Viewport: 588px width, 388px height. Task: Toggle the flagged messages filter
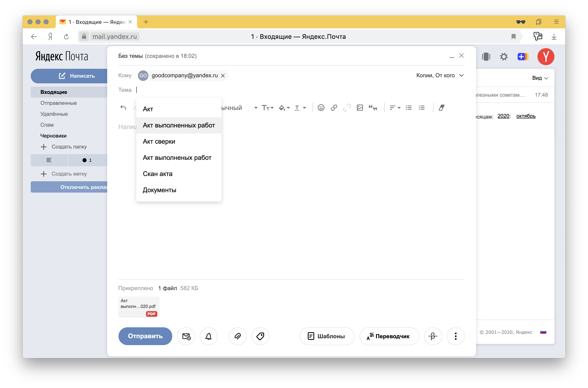49,160
